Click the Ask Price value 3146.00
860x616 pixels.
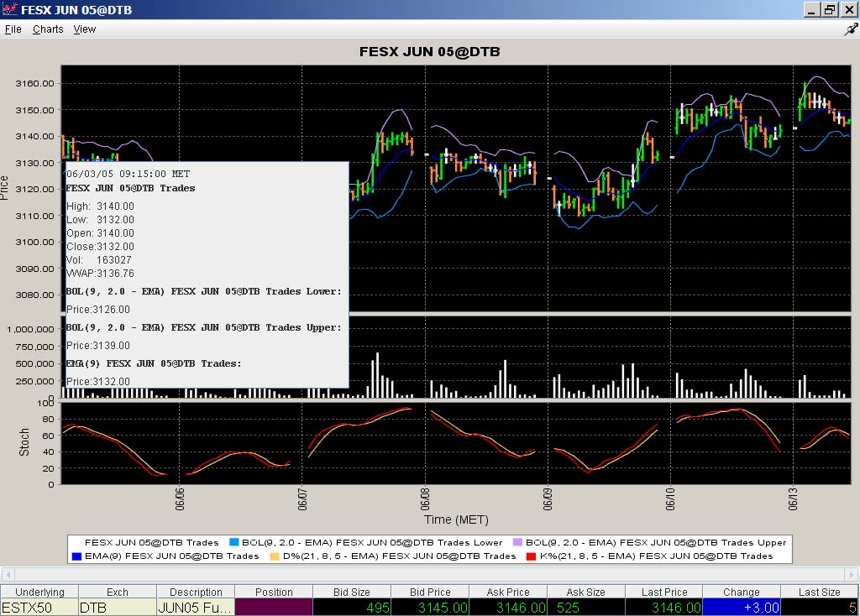507,607
